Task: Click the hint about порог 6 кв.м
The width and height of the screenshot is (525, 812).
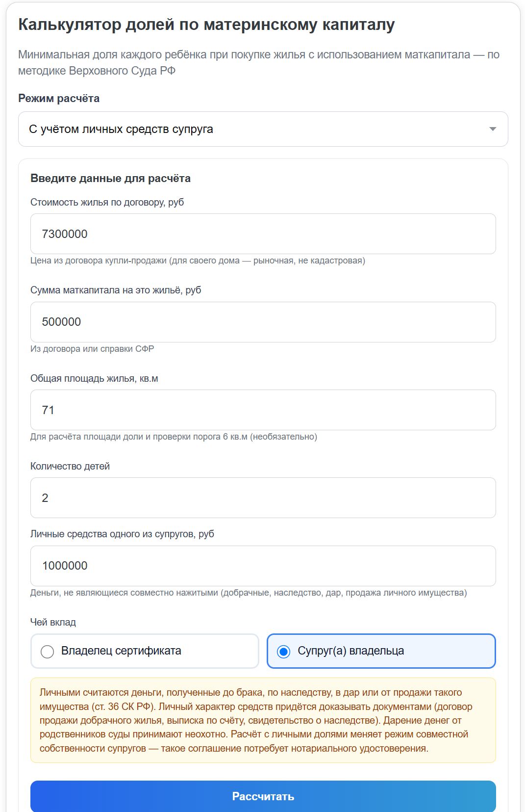Action: [174, 437]
